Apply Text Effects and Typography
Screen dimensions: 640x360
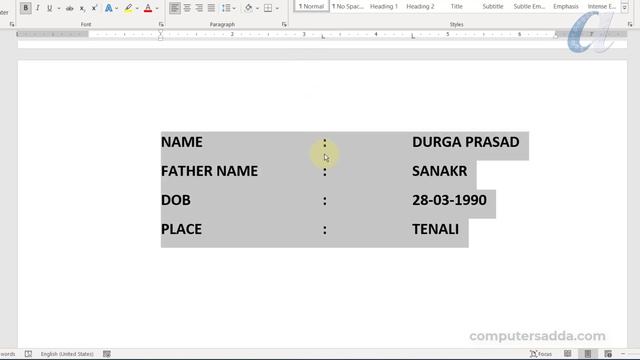[108, 8]
